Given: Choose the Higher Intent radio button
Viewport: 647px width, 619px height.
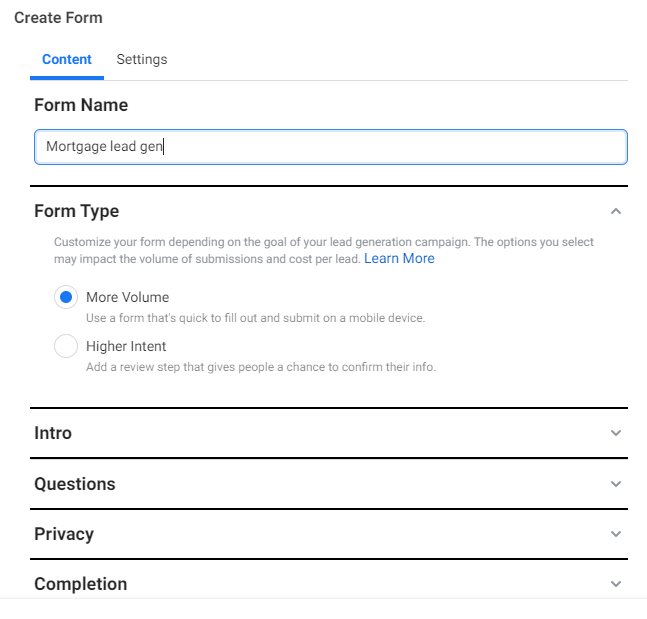Looking at the screenshot, I should click(x=66, y=346).
